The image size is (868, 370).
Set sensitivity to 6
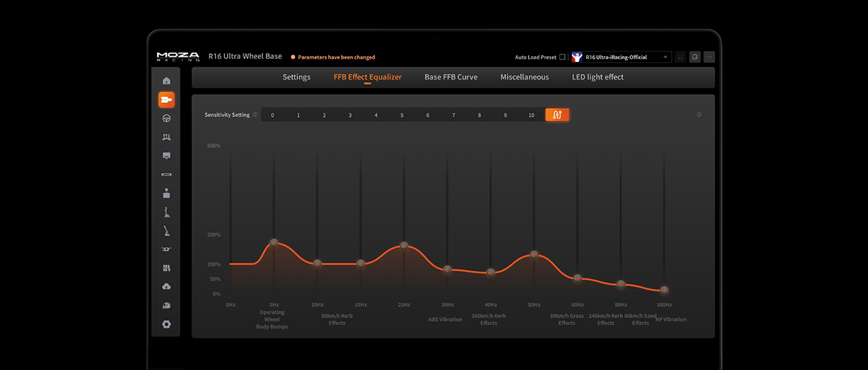pos(428,115)
